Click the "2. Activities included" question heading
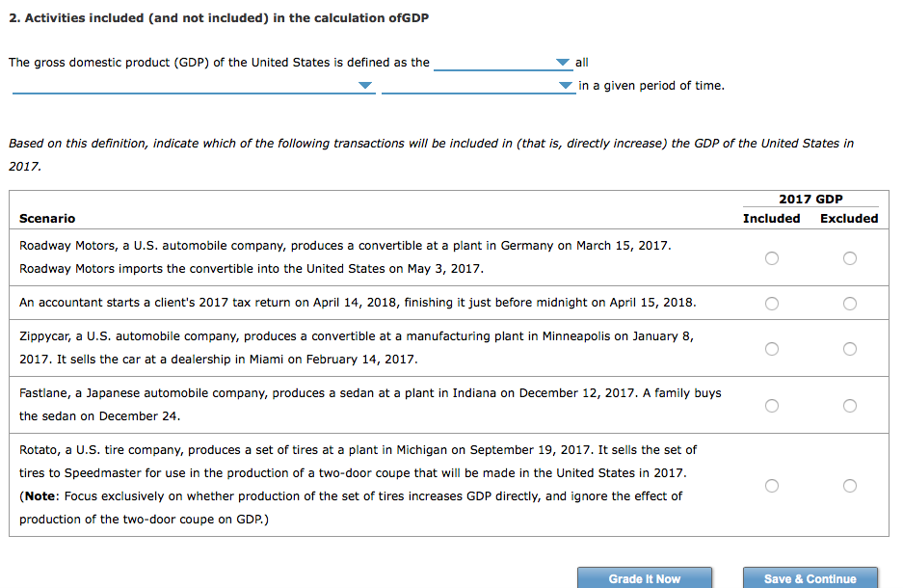 click(x=219, y=18)
